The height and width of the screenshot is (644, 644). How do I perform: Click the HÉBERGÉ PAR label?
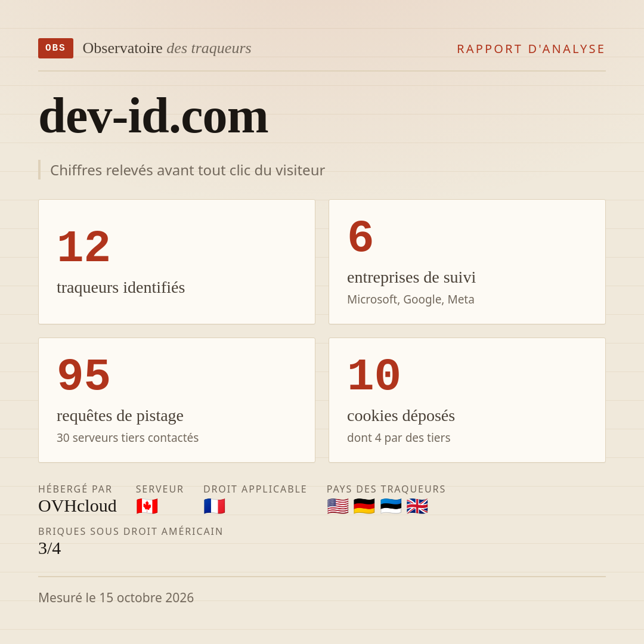click(x=75, y=489)
